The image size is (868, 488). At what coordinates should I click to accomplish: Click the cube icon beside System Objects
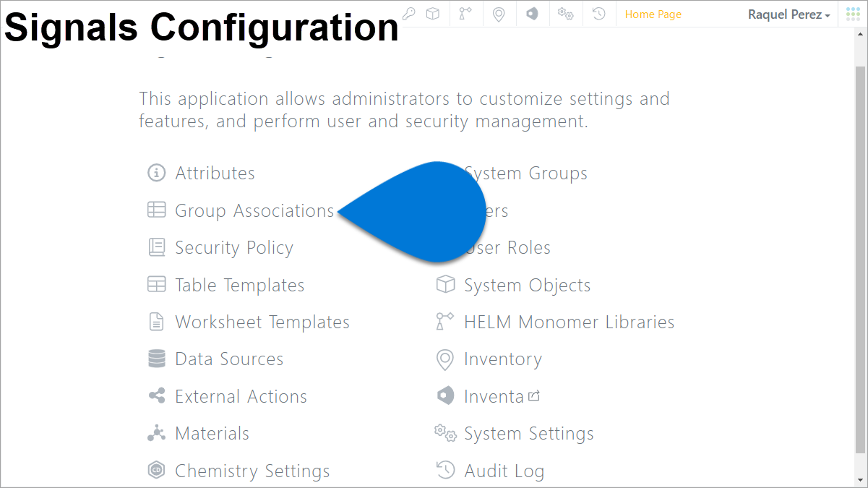445,284
